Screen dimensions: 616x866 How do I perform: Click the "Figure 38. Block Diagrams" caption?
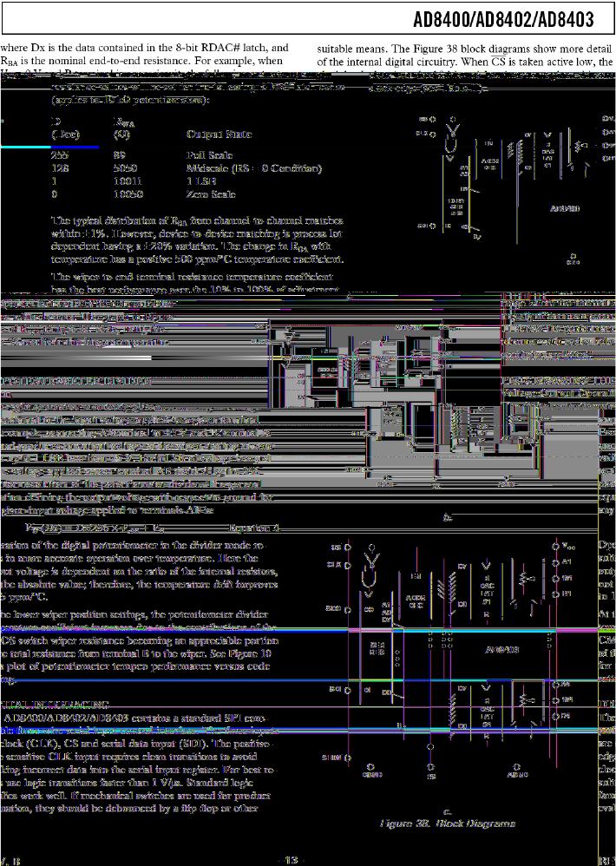[x=447, y=823]
